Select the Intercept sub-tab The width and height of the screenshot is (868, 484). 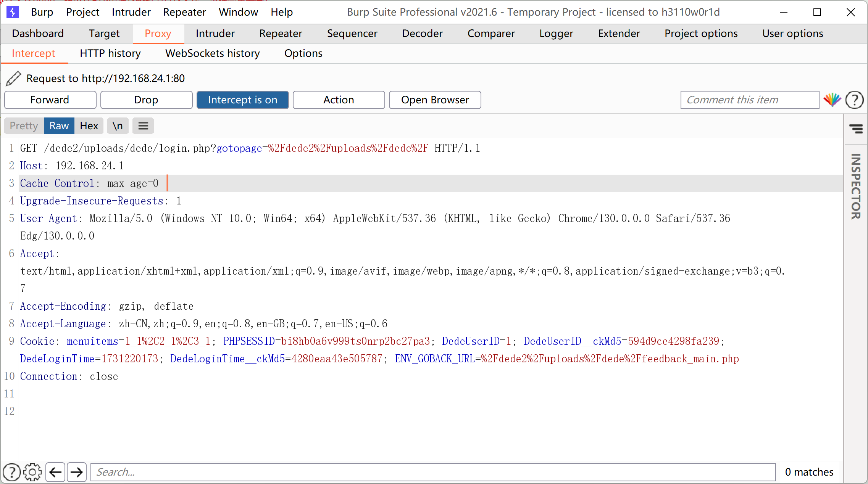pos(34,53)
